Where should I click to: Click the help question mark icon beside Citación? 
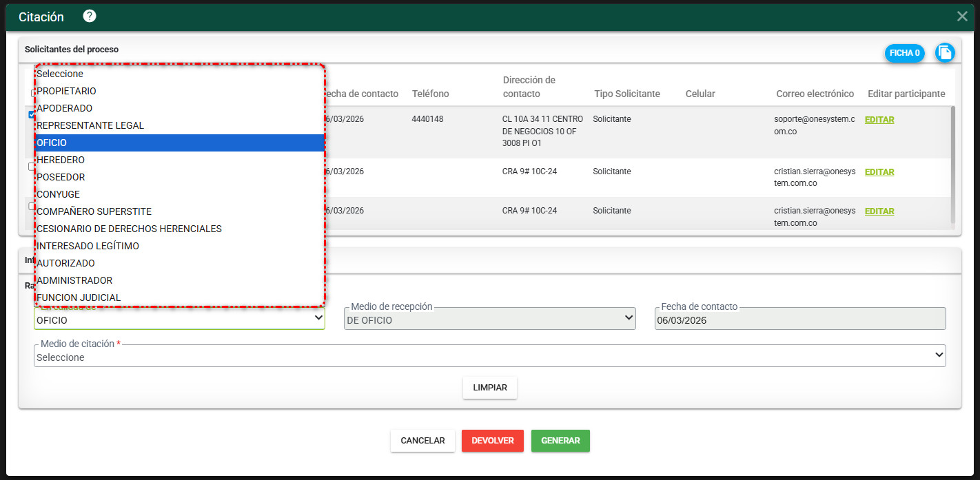[90, 17]
